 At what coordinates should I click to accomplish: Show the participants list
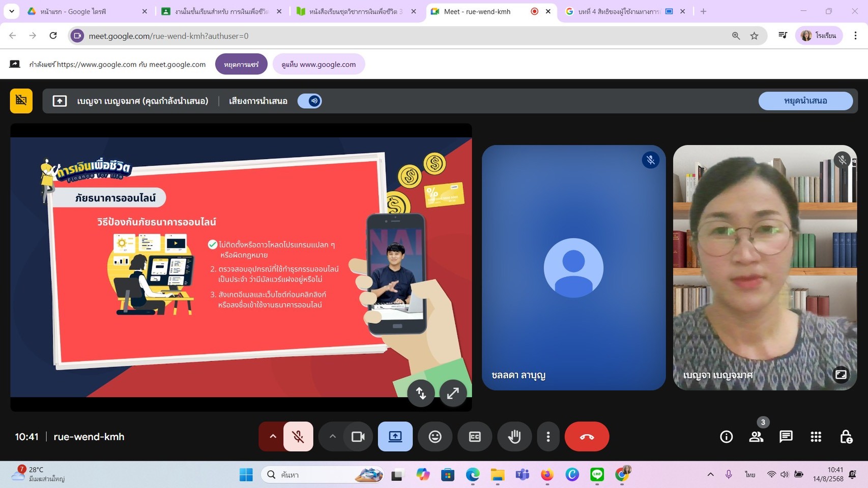coord(756,437)
